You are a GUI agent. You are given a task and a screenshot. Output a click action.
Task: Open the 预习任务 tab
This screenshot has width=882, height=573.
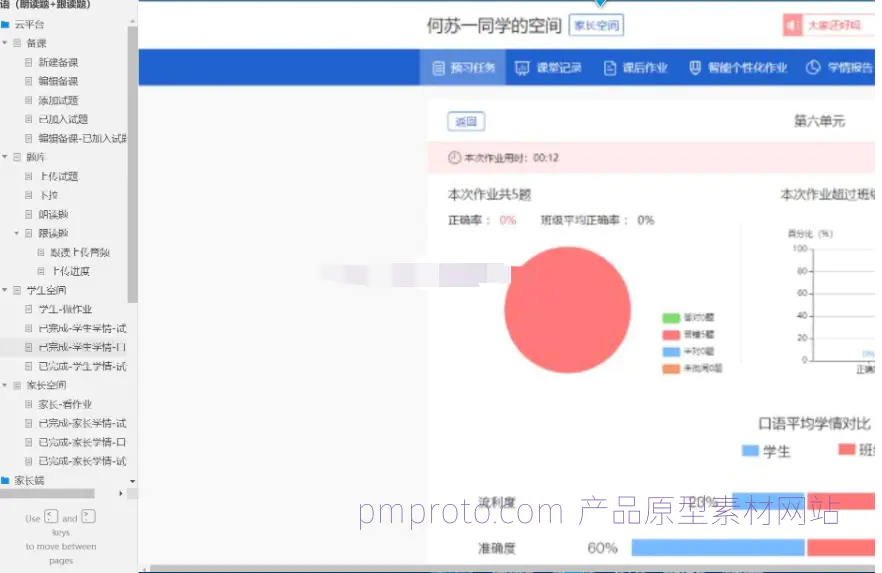tap(462, 68)
